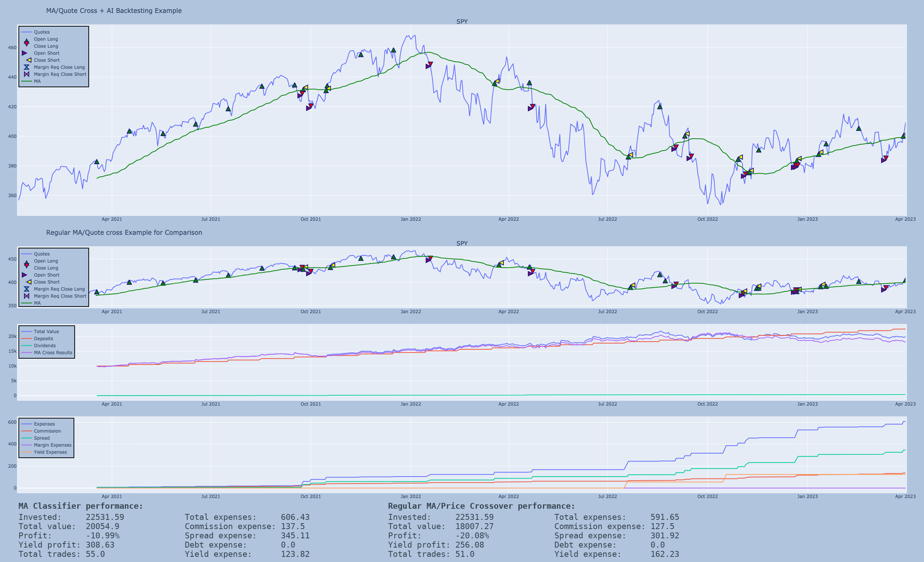Toggle Margin Req Close Long in top legend
Screen dimensions: 924x562
[59, 68]
